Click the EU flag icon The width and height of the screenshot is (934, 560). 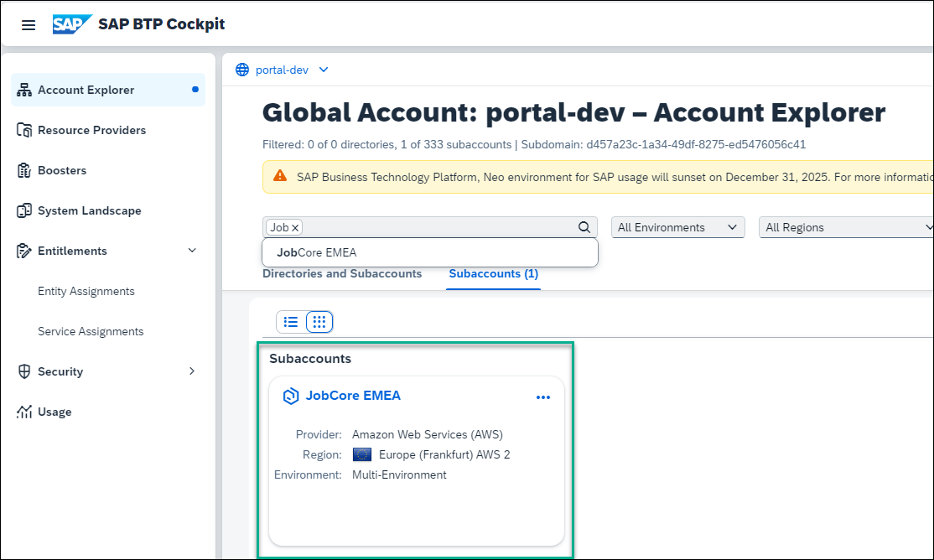click(362, 454)
